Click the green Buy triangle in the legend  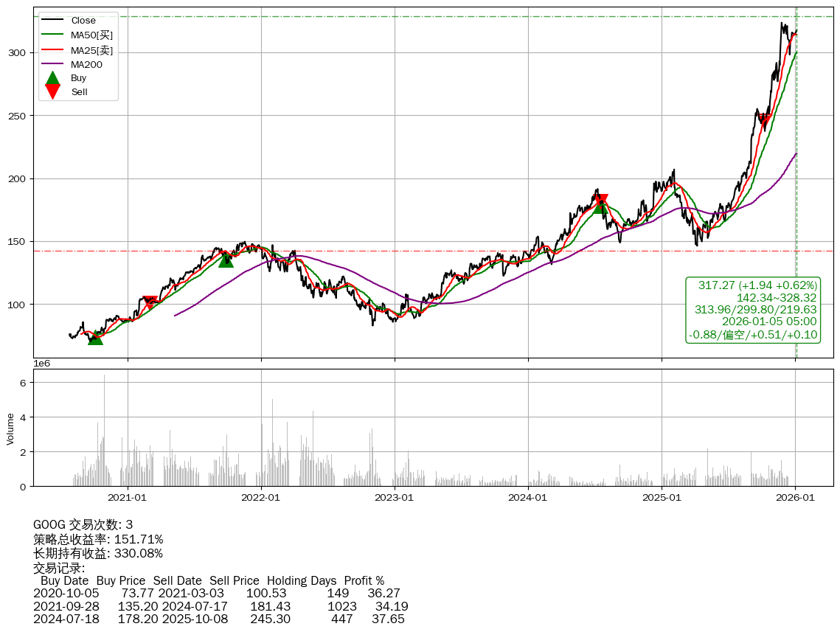[x=52, y=78]
